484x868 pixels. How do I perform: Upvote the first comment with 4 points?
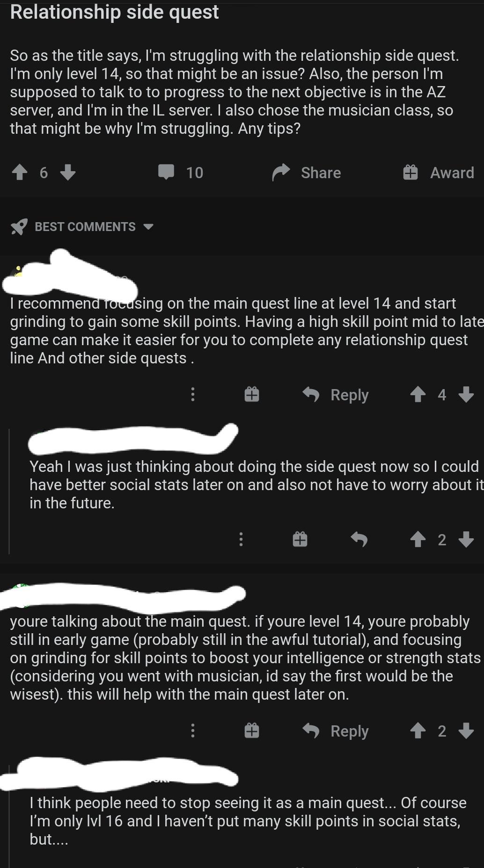[x=418, y=395]
